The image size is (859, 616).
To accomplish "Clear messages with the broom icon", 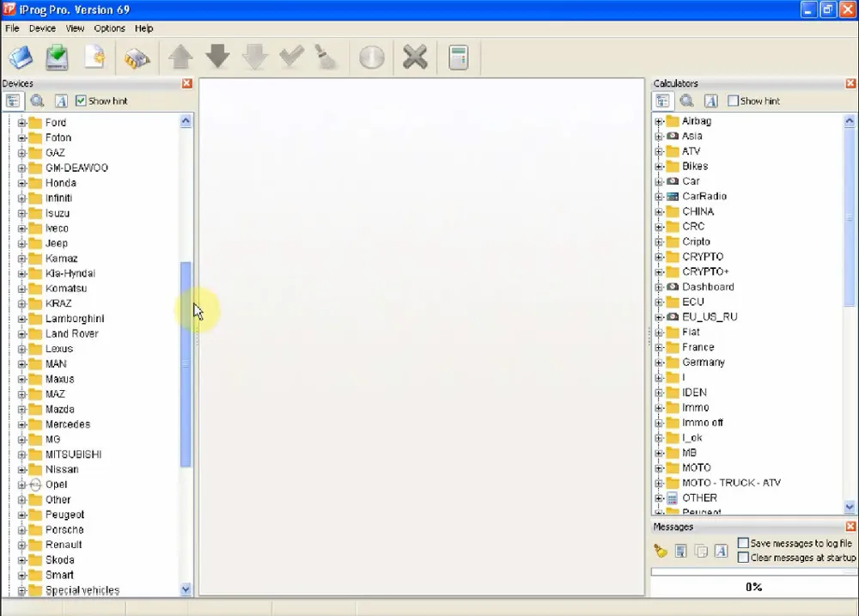I will pyautogui.click(x=660, y=551).
